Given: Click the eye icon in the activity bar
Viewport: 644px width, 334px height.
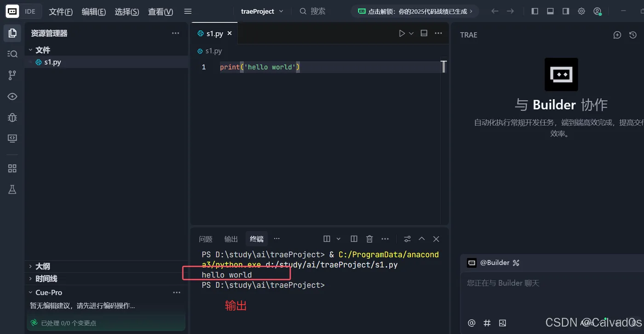Looking at the screenshot, I should 12,96.
